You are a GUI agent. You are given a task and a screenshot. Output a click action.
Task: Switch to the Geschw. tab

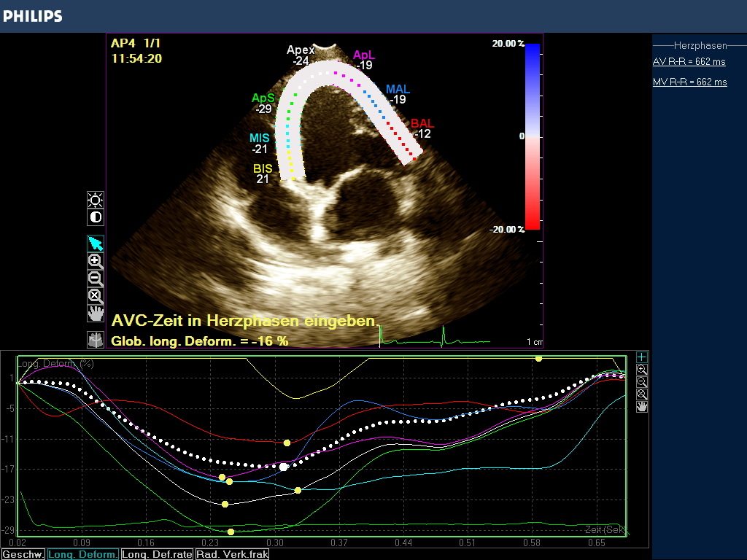(x=23, y=555)
